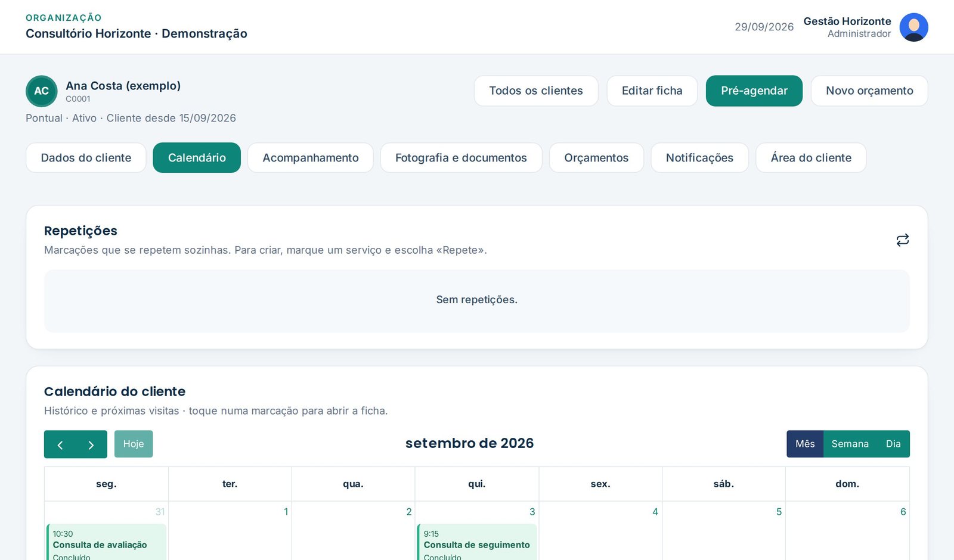
Task: Click client name Ana Costa (exemplo)
Action: [x=123, y=86]
